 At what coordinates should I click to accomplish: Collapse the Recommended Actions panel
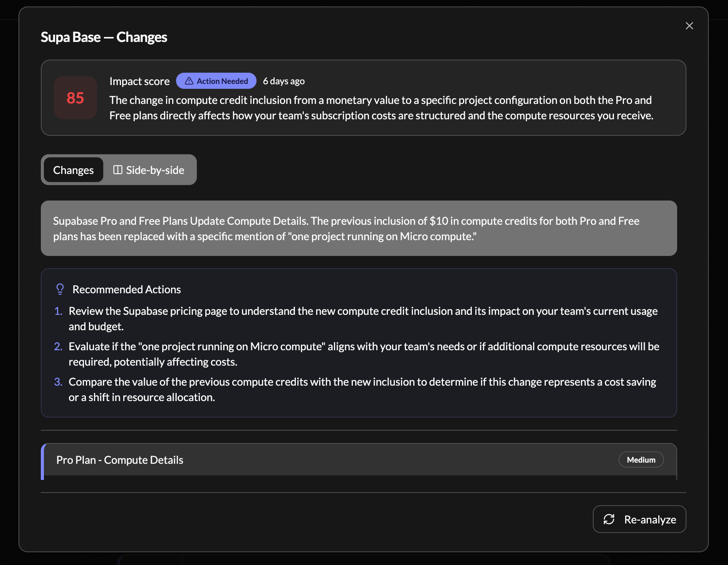click(x=126, y=289)
